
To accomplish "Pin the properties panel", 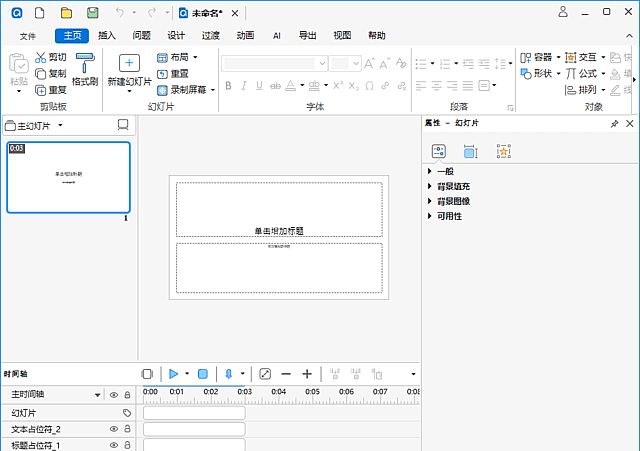I will [614, 124].
